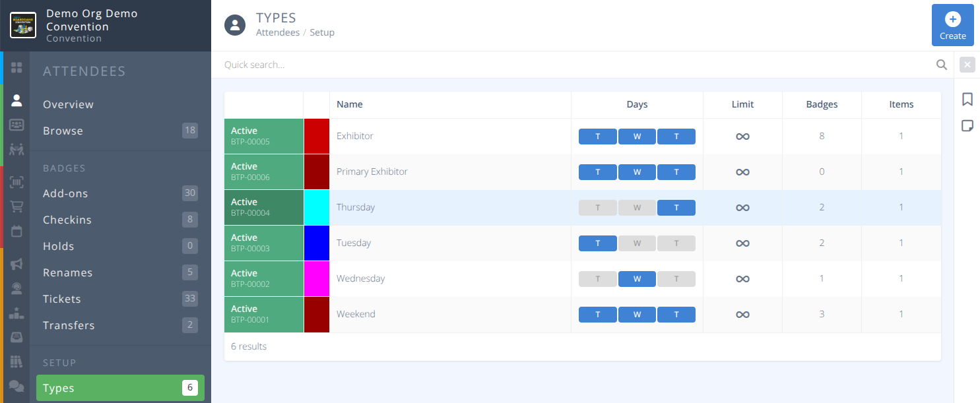This screenshot has width=980, height=403.
Task: Open the Primary Exhibitor type link
Action: click(372, 171)
